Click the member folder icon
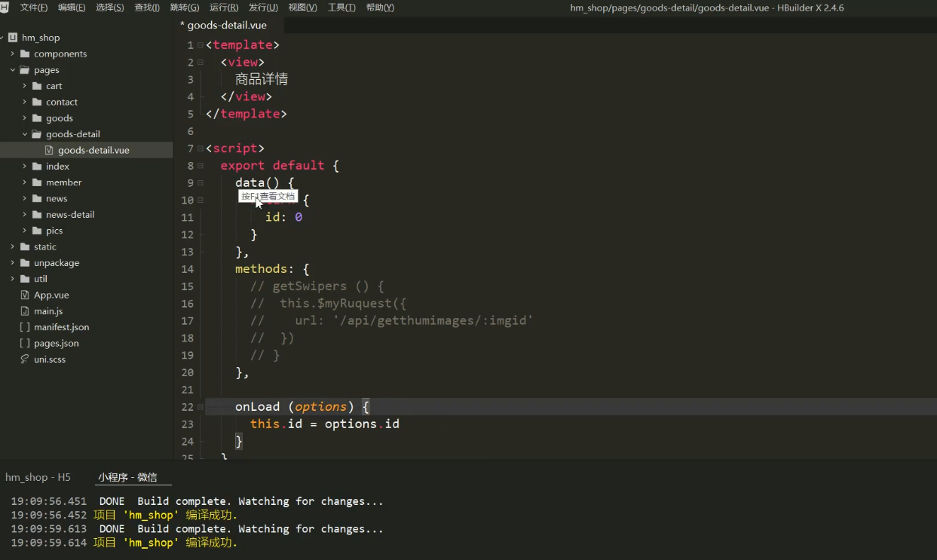The width and height of the screenshot is (937, 560). coord(37,182)
